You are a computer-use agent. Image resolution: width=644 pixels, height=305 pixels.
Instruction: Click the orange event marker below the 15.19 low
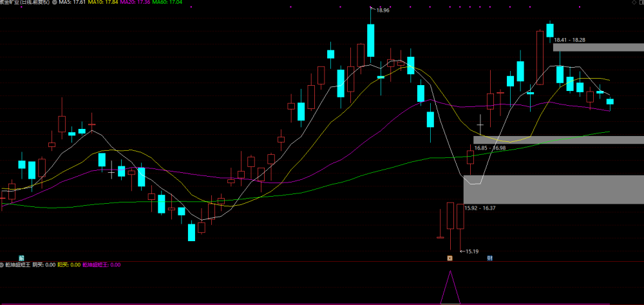(x=450, y=258)
